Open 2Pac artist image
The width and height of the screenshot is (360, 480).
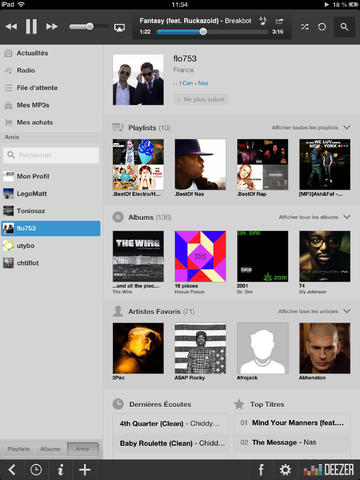[138, 348]
